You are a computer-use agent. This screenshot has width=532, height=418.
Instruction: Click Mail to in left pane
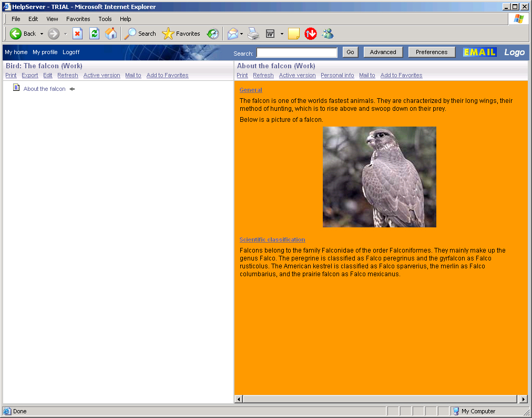133,75
